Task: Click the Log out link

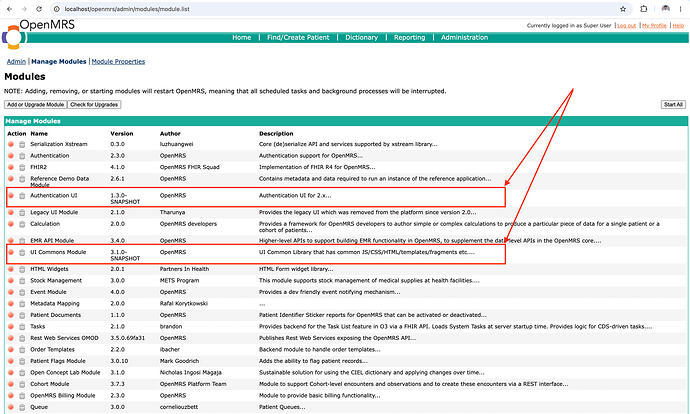Action: (627, 26)
